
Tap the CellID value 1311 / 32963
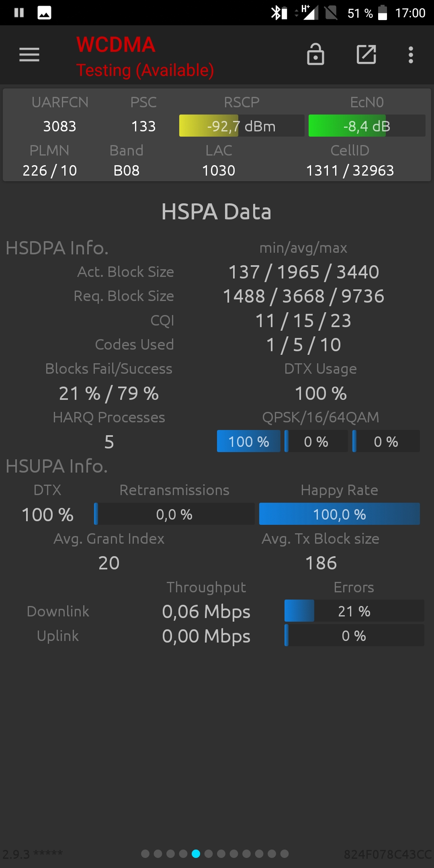tap(350, 170)
